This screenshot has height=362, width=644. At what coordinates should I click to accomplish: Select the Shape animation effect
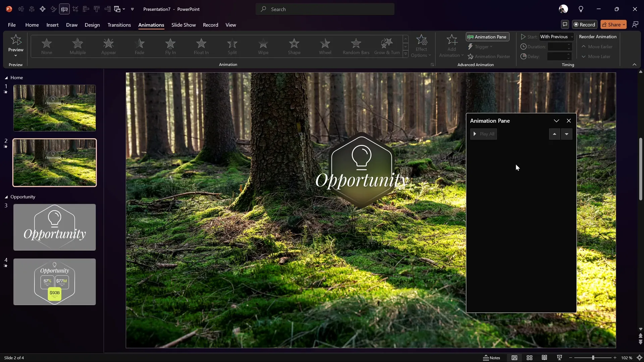pyautogui.click(x=294, y=46)
